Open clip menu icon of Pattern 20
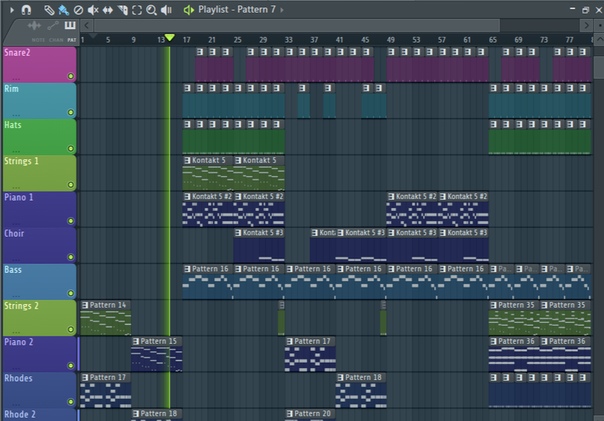 click(289, 414)
